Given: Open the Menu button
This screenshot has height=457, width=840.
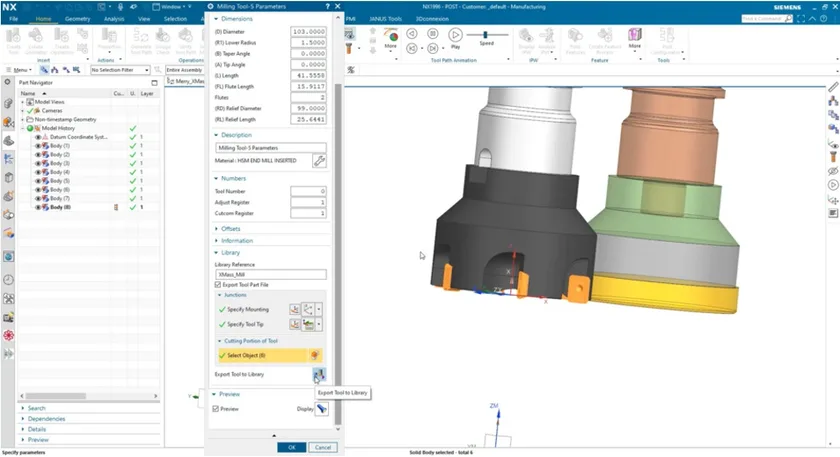Looking at the screenshot, I should click(x=20, y=70).
